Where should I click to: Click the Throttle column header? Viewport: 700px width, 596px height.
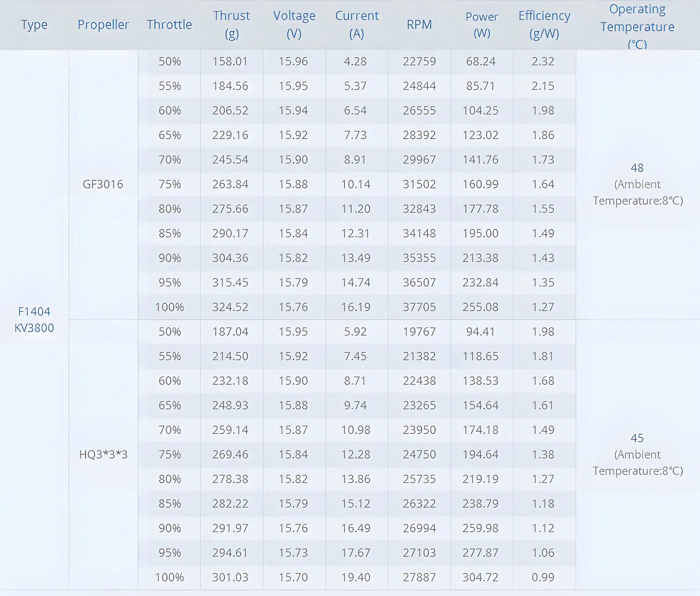(x=169, y=24)
